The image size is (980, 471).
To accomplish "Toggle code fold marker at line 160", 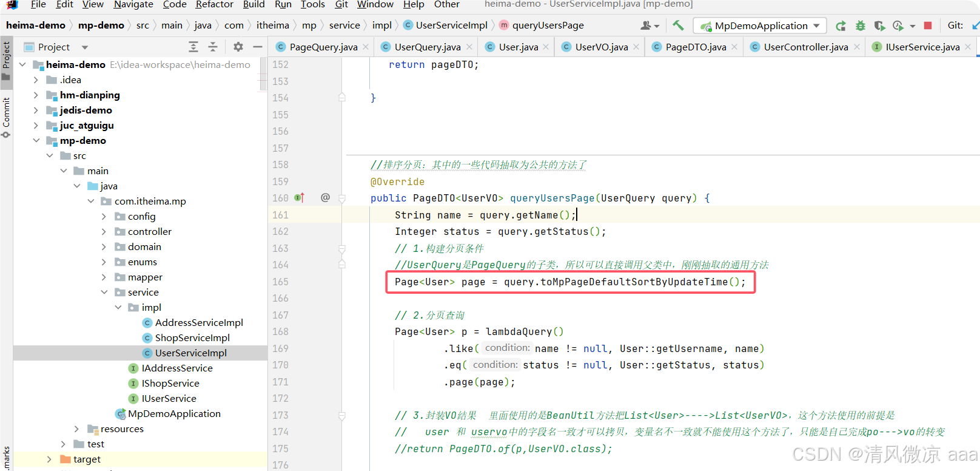I will tap(342, 198).
